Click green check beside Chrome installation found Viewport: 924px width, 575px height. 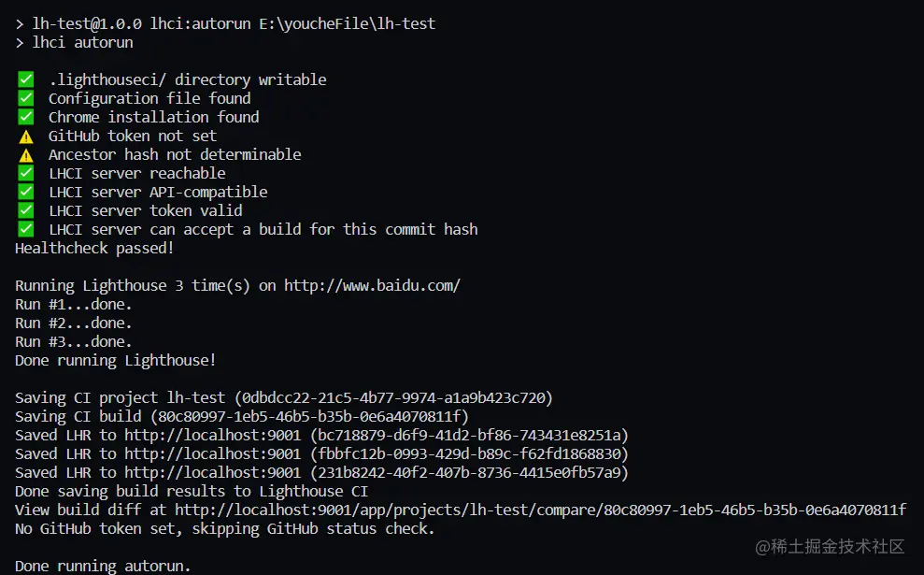pyautogui.click(x=26, y=117)
